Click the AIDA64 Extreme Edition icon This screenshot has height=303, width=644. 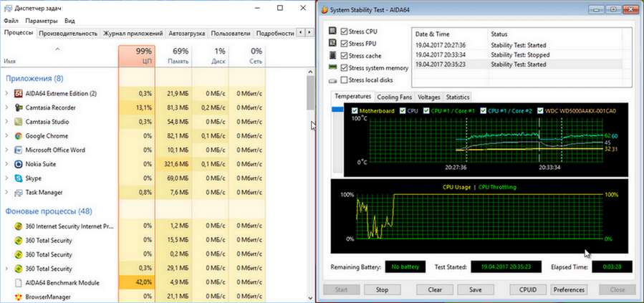18,93
